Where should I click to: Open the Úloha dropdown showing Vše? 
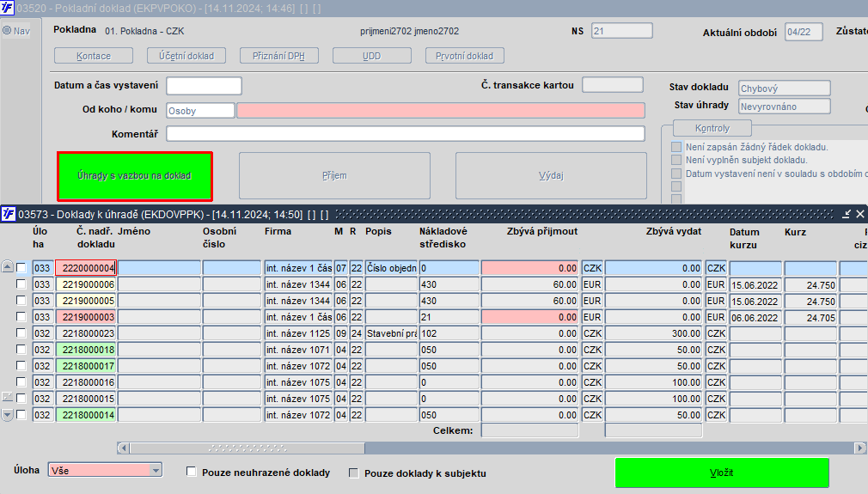[x=105, y=470]
